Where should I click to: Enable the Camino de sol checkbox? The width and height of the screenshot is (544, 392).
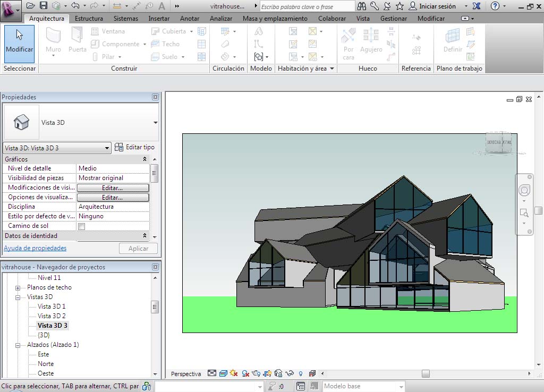pyautogui.click(x=82, y=226)
